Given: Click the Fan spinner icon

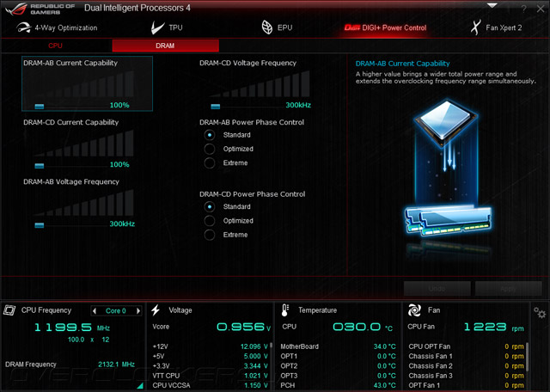Looking at the screenshot, I should pyautogui.click(x=414, y=310).
